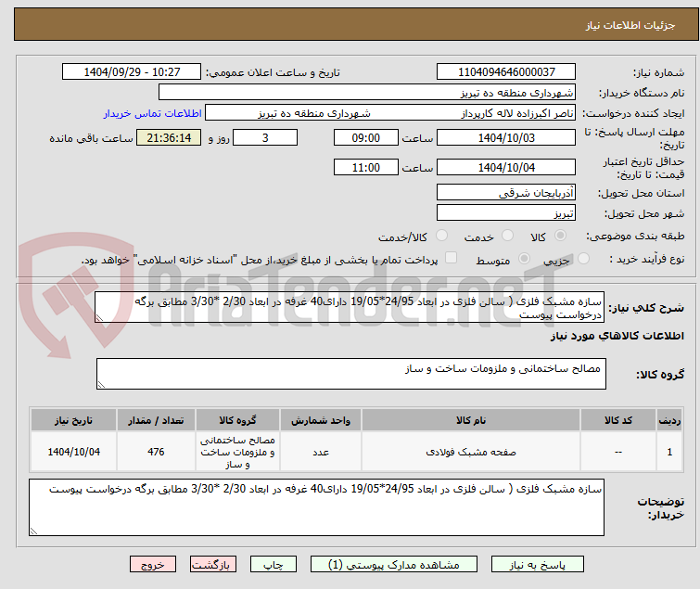
Task: Click the price validity date 1404/10/04
Action: pyautogui.click(x=506, y=167)
